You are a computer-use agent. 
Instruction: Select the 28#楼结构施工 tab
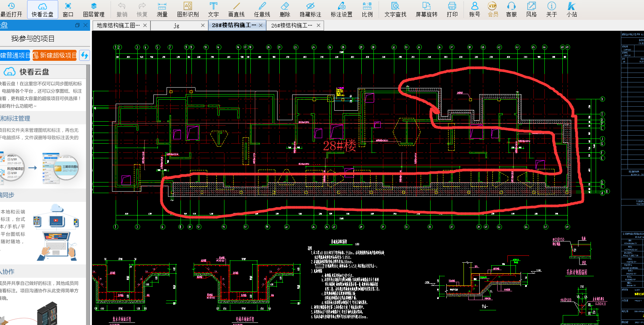[x=234, y=25]
